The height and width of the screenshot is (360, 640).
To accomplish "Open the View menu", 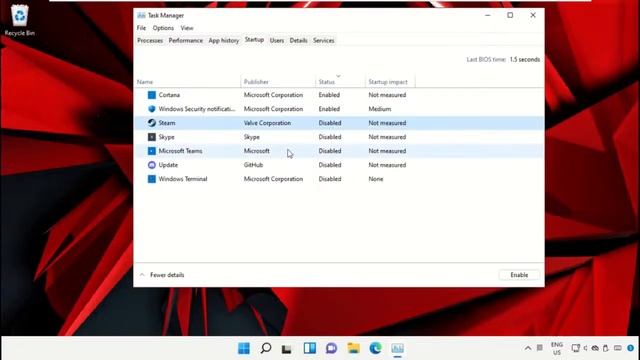I will coord(187,28).
